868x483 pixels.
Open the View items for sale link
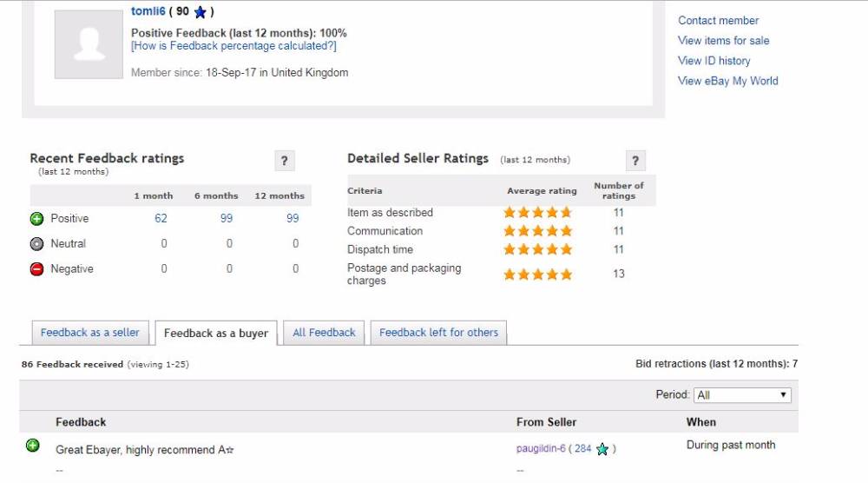(x=723, y=41)
